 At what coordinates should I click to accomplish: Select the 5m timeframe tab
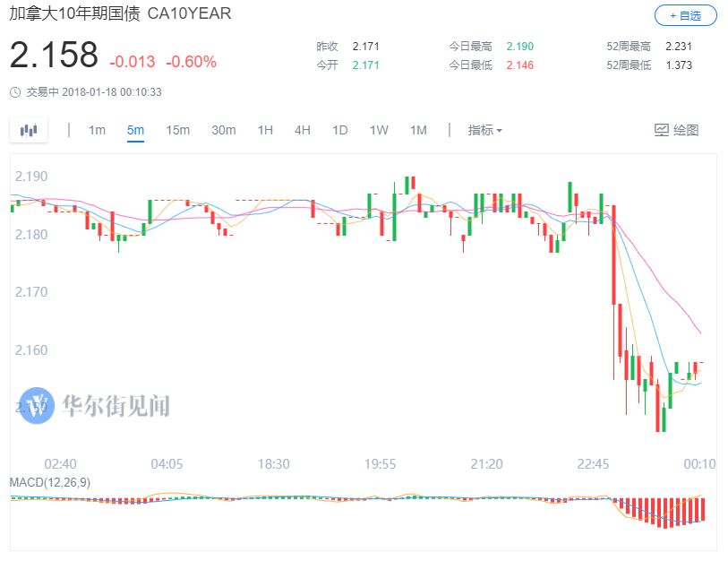[x=135, y=130]
